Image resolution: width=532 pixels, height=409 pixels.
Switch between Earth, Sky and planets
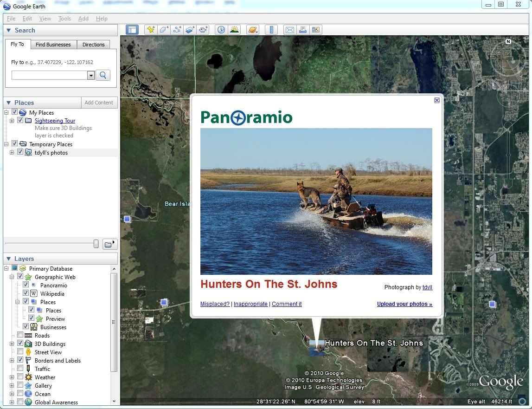pyautogui.click(x=253, y=30)
